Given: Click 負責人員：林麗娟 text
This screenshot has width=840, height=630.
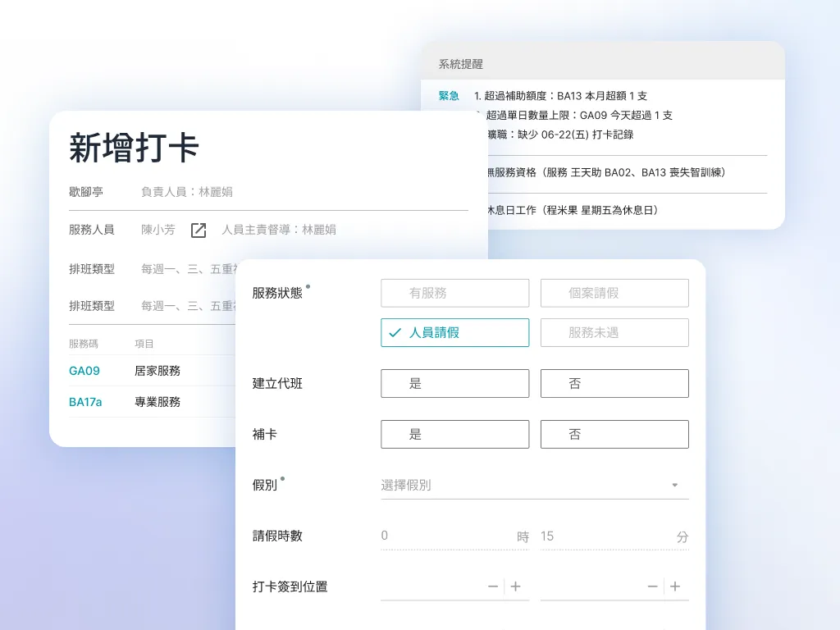Looking at the screenshot, I should click(187, 192).
